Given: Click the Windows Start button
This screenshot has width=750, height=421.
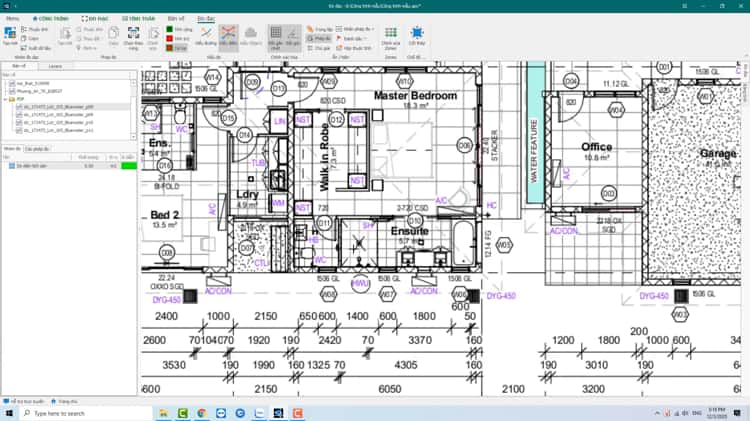Looking at the screenshot, I should pos(8,413).
